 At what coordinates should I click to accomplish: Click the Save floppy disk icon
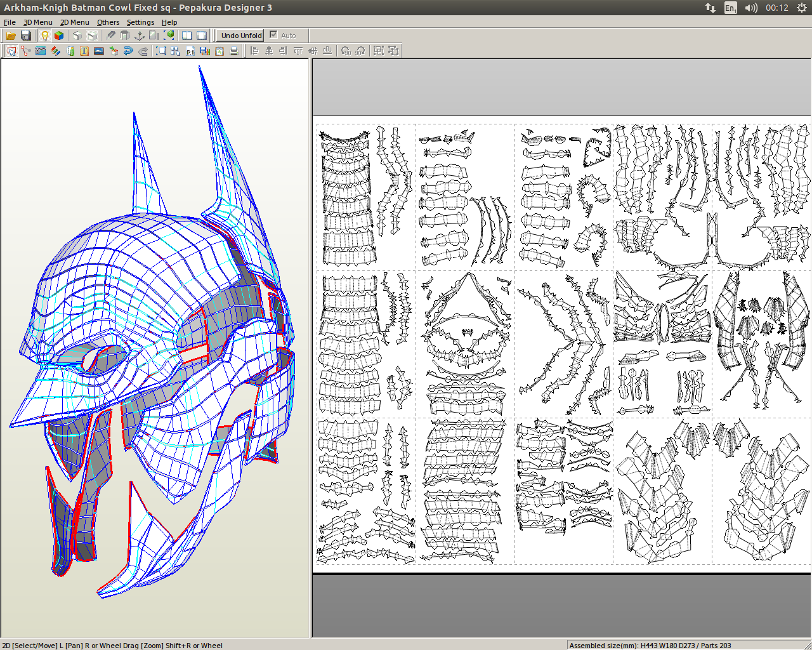tap(26, 36)
